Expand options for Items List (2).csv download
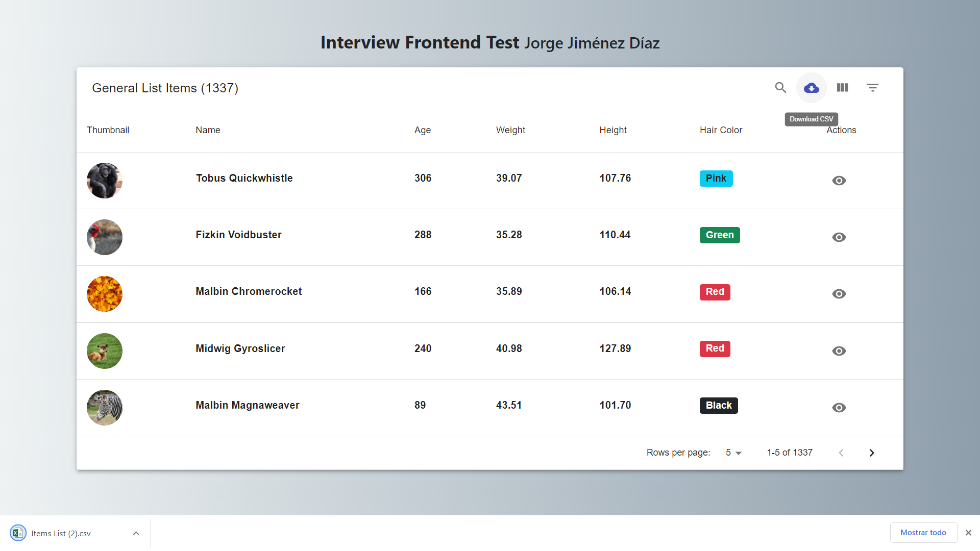The width and height of the screenshot is (980, 551). 136,534
